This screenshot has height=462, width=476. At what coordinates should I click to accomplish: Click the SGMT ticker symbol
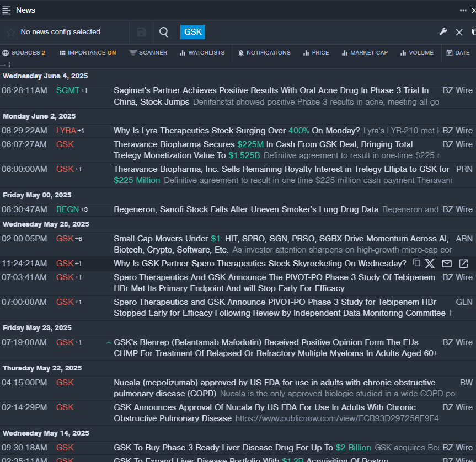click(x=68, y=90)
